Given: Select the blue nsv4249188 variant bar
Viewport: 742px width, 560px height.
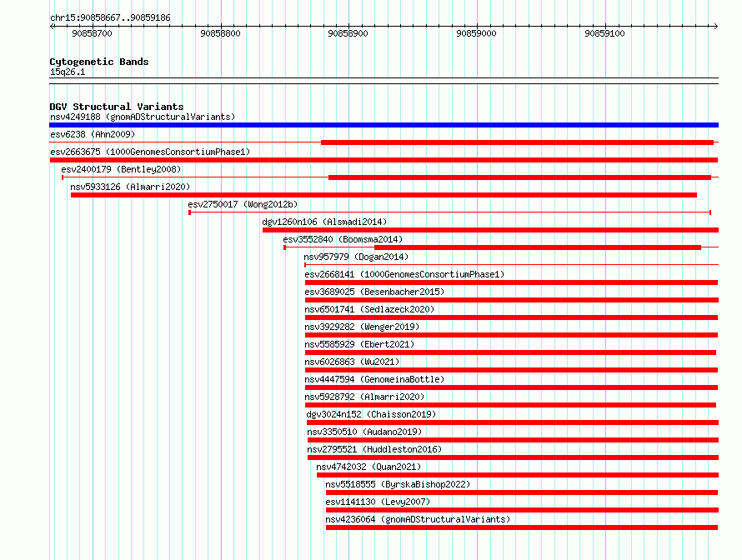Looking at the screenshot, I should [x=384, y=125].
